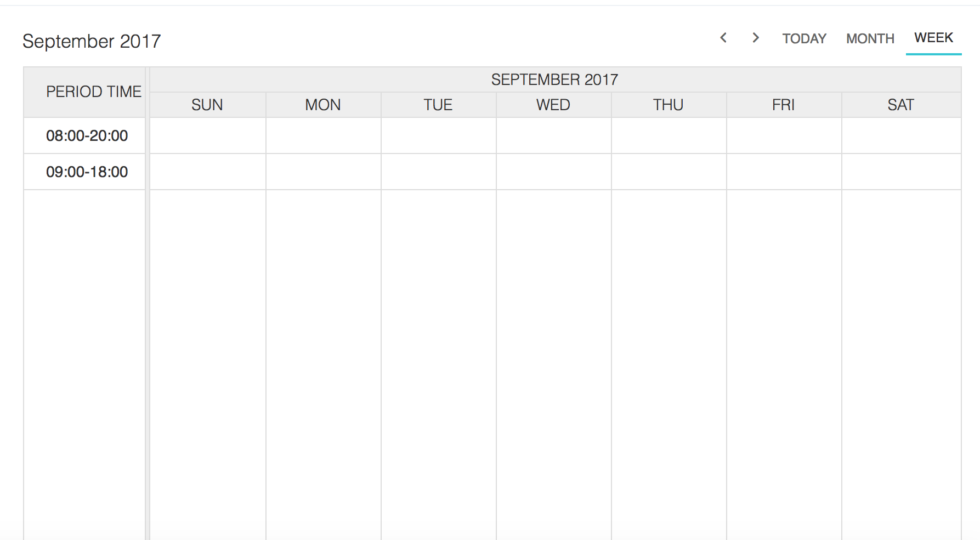Select Monday's 08:00-20:00 schedule cell
The height and width of the screenshot is (540, 980).
point(323,135)
